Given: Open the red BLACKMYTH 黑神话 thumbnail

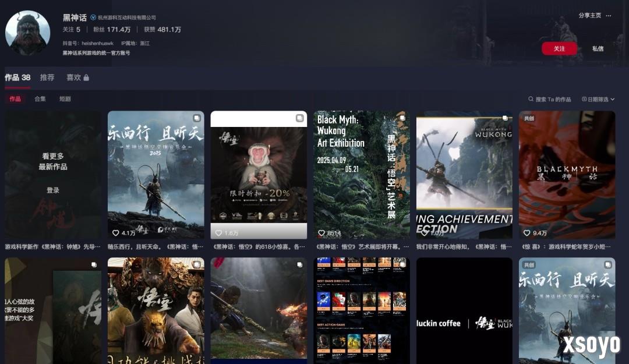Looking at the screenshot, I should click(x=567, y=175).
